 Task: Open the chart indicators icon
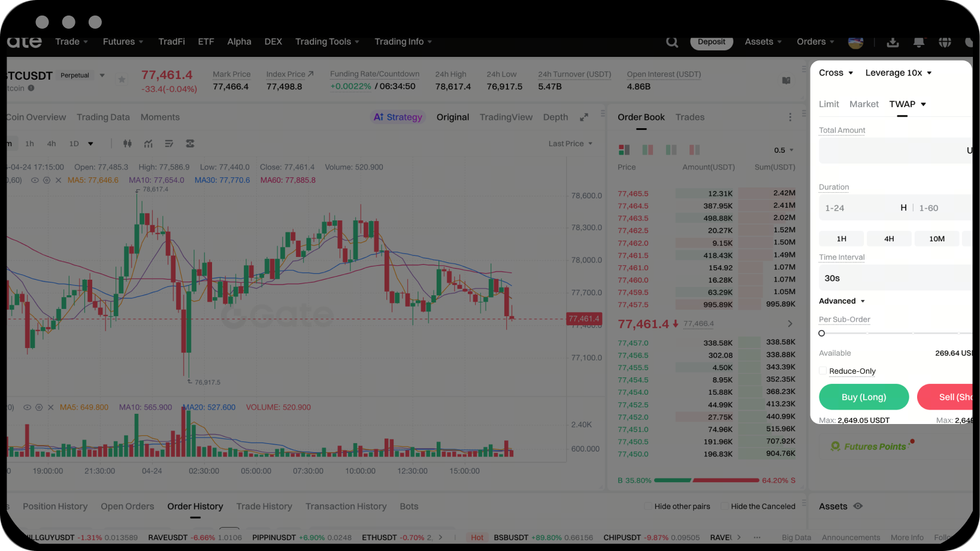point(148,144)
